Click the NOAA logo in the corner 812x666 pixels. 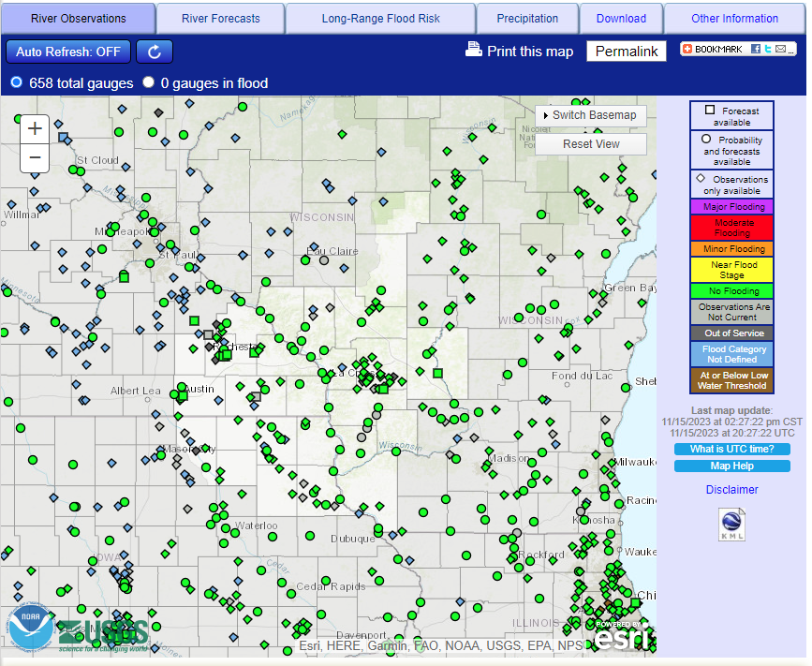coord(30,624)
